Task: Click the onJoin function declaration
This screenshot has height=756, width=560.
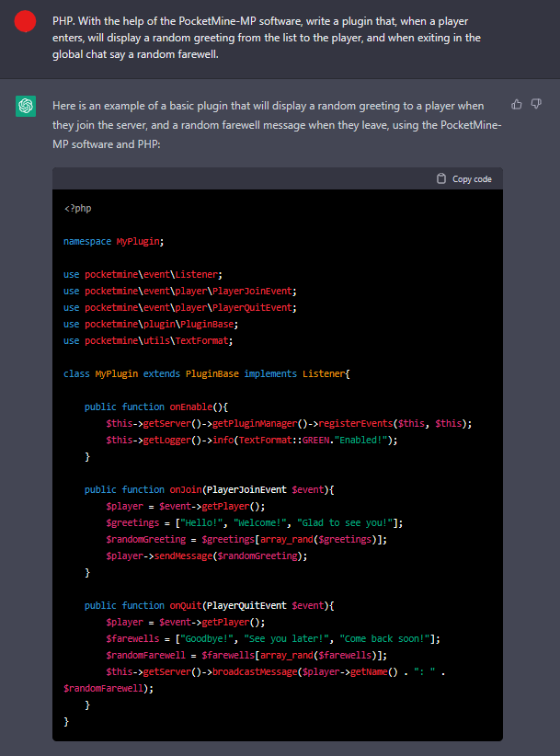Action: coord(210,489)
